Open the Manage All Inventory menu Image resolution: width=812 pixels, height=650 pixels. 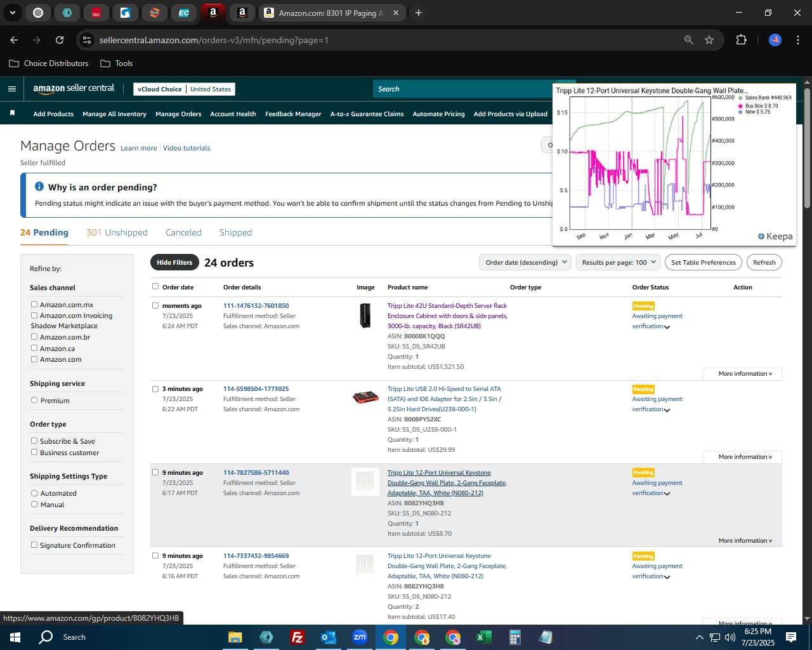click(114, 114)
